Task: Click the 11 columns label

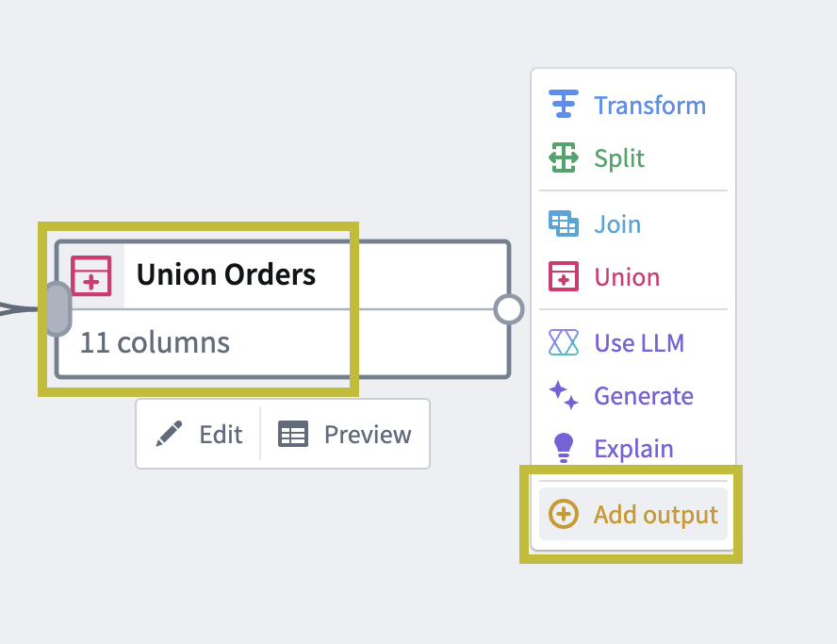Action: click(x=153, y=342)
